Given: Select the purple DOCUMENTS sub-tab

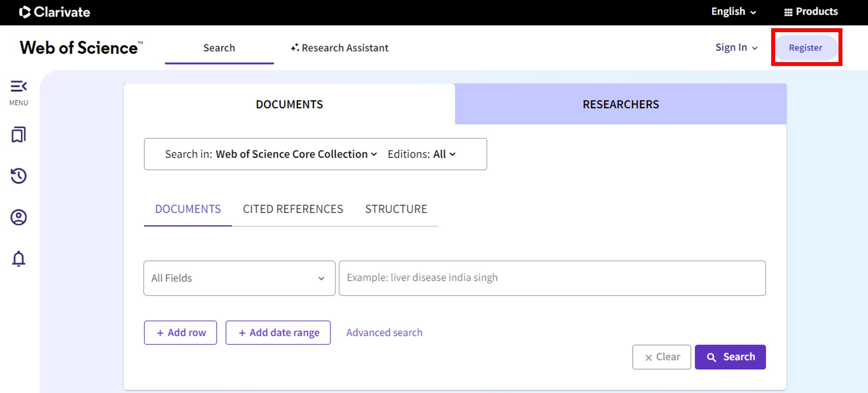Looking at the screenshot, I should click(x=188, y=209).
